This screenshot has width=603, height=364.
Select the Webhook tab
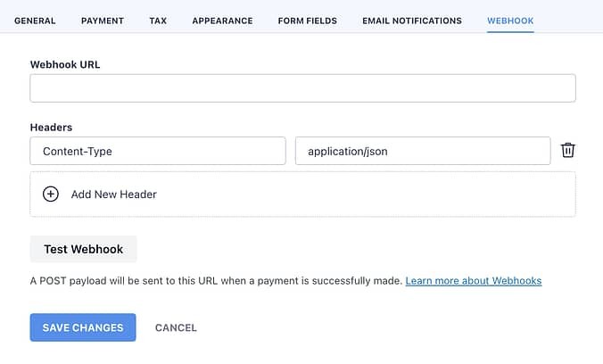point(510,21)
